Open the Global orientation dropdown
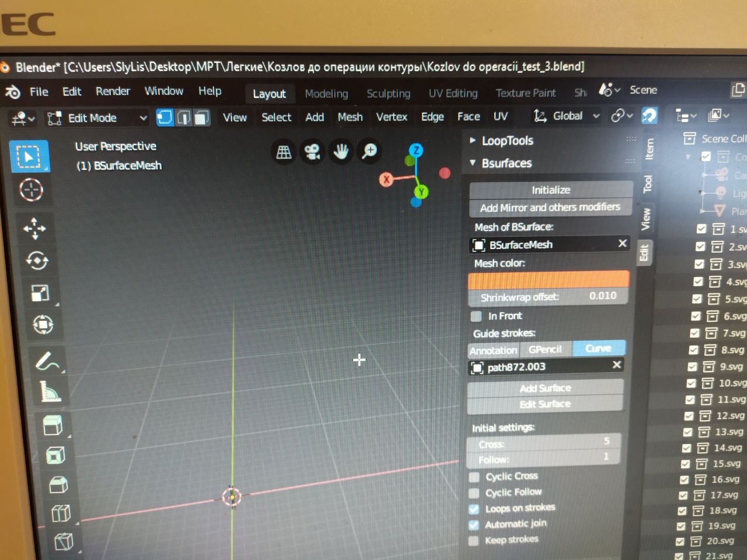Screen dimensions: 747x560 [x=566, y=116]
